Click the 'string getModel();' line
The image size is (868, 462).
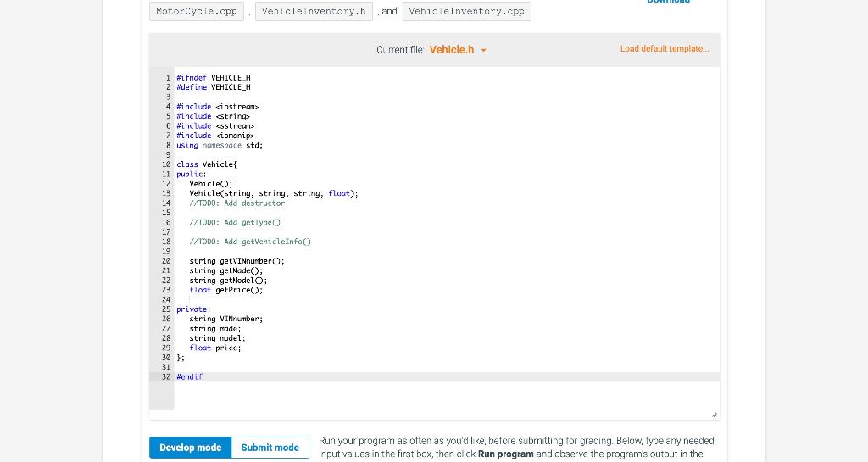(228, 281)
